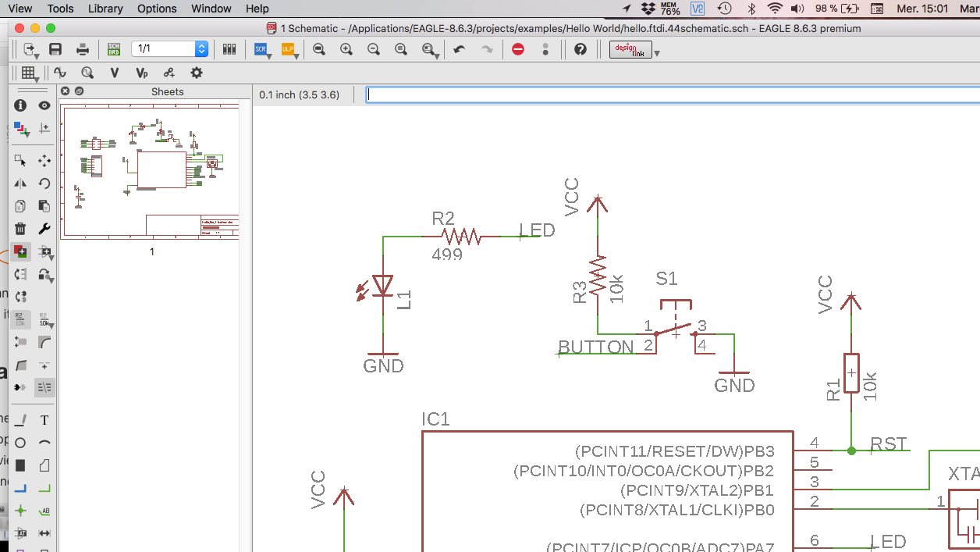Select the blue Bus tool

(x=21, y=488)
